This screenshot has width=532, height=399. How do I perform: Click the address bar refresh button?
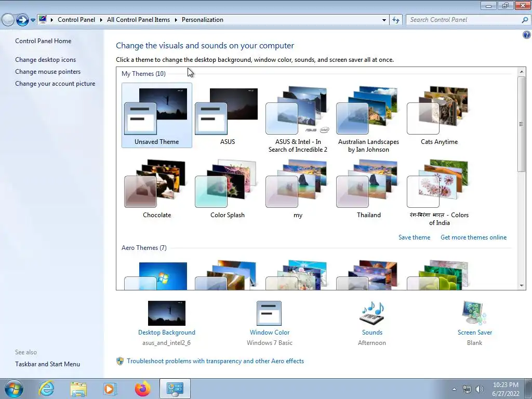click(x=395, y=20)
